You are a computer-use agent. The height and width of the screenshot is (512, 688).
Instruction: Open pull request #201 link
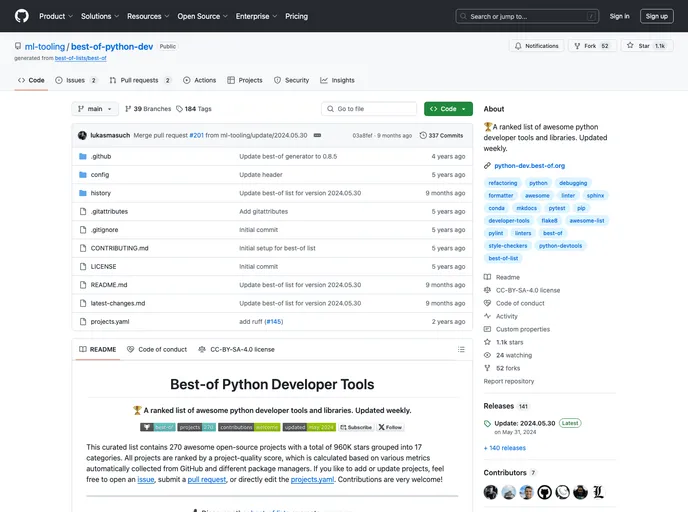pyautogui.click(x=197, y=135)
